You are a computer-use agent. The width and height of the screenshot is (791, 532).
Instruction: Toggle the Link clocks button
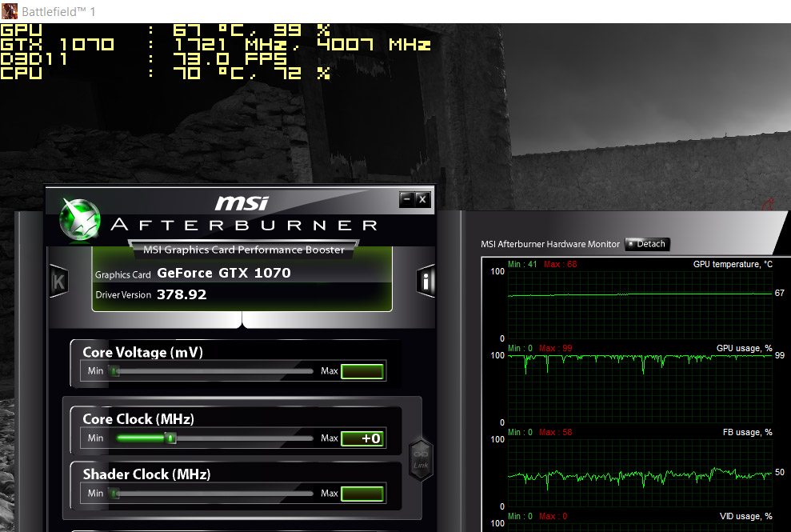pos(421,459)
